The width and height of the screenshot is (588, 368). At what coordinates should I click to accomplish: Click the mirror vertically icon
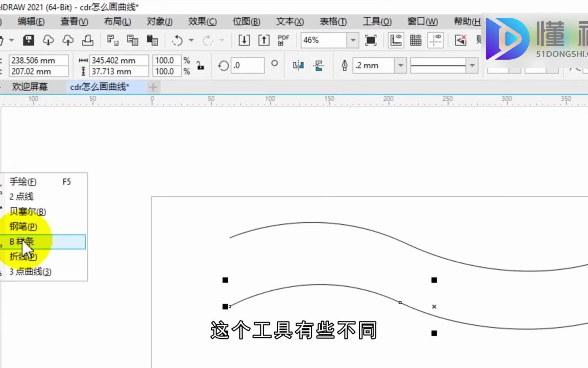[318, 65]
